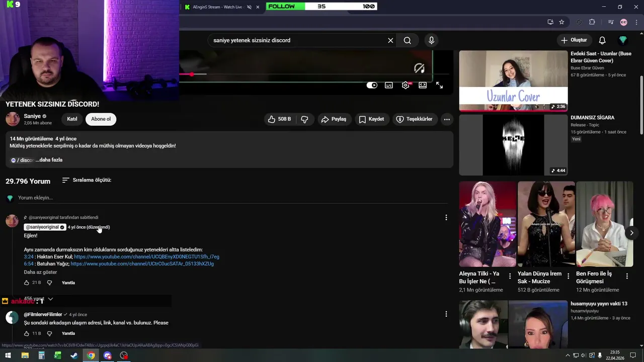This screenshot has width=644, height=362.
Task: Open DUMANSIZ SİGARA video thumbnail
Action: 513,145
